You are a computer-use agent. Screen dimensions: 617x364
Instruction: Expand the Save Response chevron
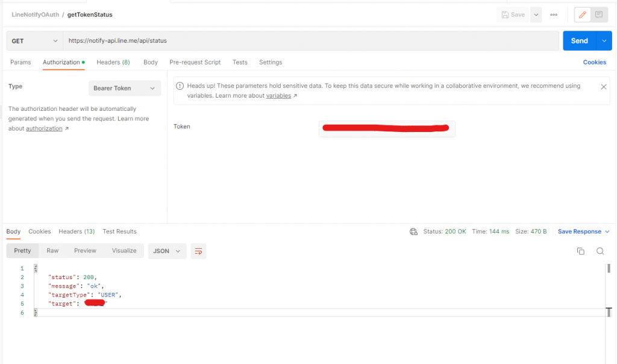click(607, 231)
